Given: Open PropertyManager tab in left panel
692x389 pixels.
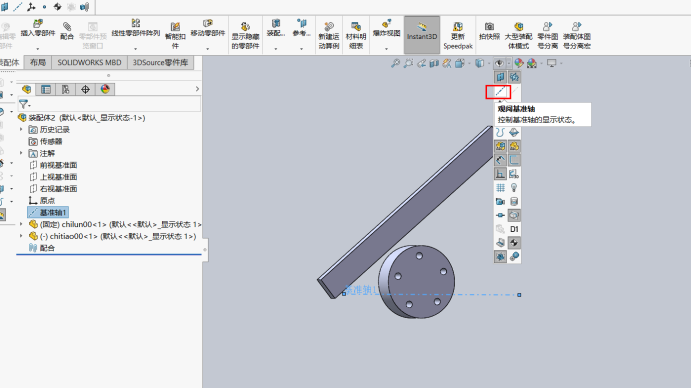Looking at the screenshot, I should click(46, 90).
